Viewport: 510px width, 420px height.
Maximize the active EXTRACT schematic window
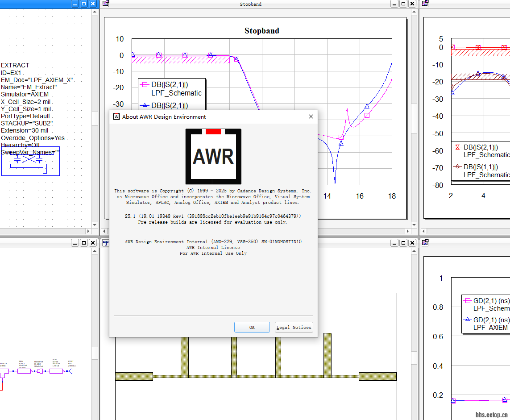click(84, 4)
